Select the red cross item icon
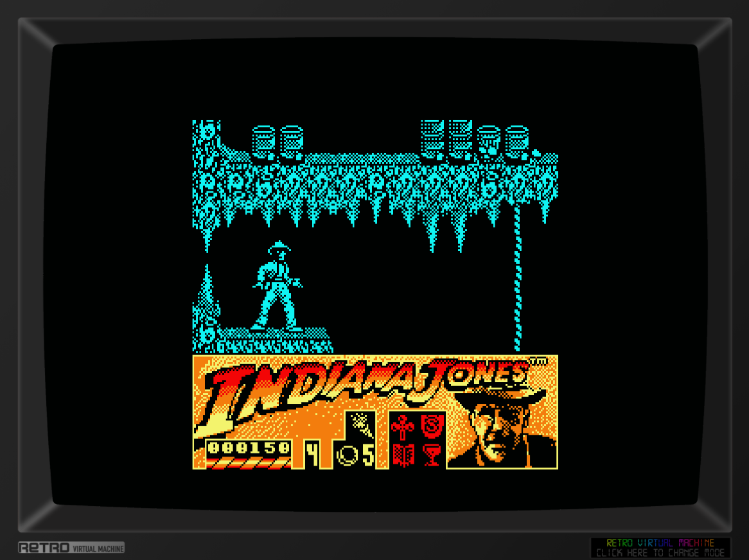Image resolution: width=749 pixels, height=560 pixels. (x=403, y=427)
